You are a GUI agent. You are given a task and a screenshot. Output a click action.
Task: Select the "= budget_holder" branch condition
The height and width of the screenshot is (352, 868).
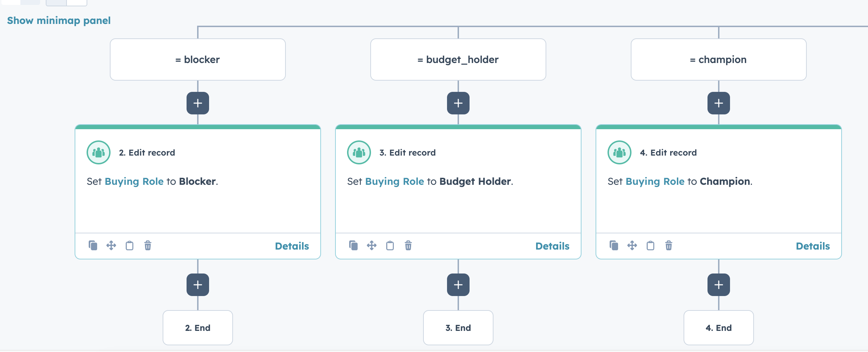pyautogui.click(x=458, y=59)
